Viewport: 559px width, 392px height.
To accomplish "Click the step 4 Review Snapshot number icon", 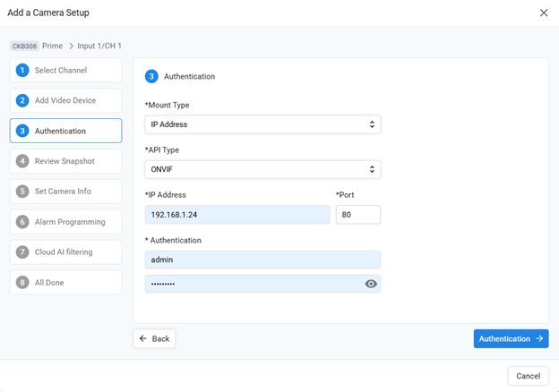I will tap(22, 161).
